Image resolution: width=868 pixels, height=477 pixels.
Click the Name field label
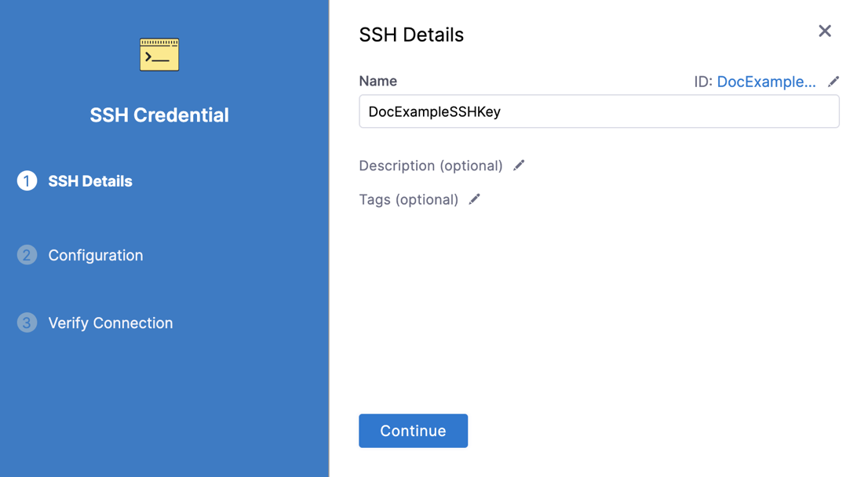tap(378, 81)
